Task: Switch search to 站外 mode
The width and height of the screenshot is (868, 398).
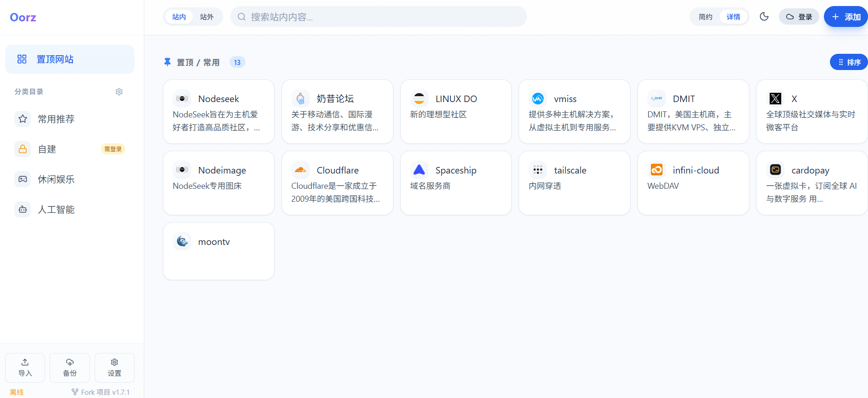Action: 207,17
